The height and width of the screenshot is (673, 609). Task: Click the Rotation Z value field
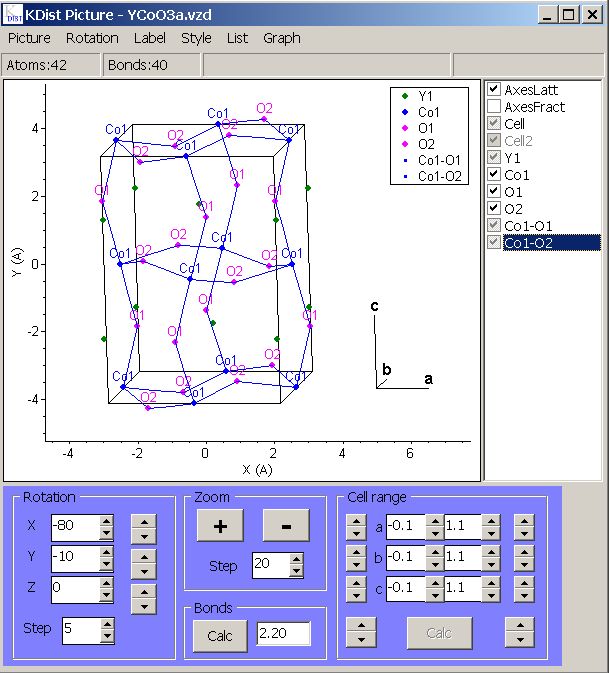click(76, 589)
